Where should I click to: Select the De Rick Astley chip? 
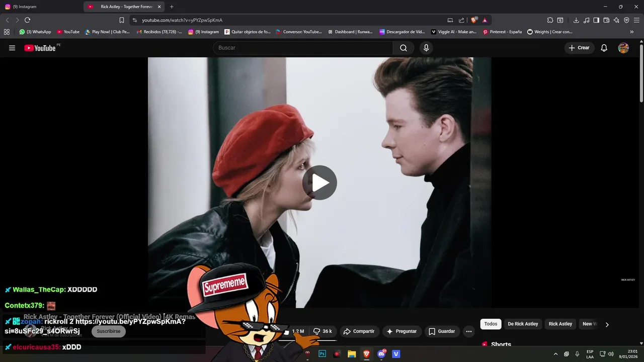(x=523, y=324)
